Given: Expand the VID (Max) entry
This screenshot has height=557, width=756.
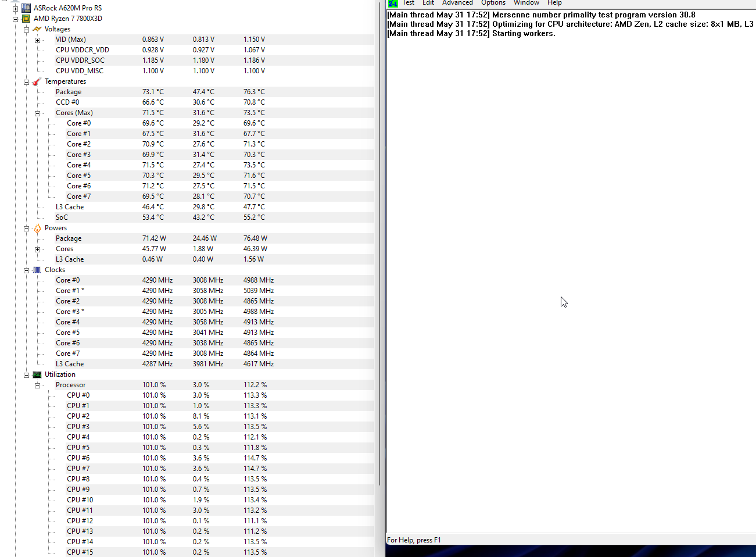Looking at the screenshot, I should [38, 40].
